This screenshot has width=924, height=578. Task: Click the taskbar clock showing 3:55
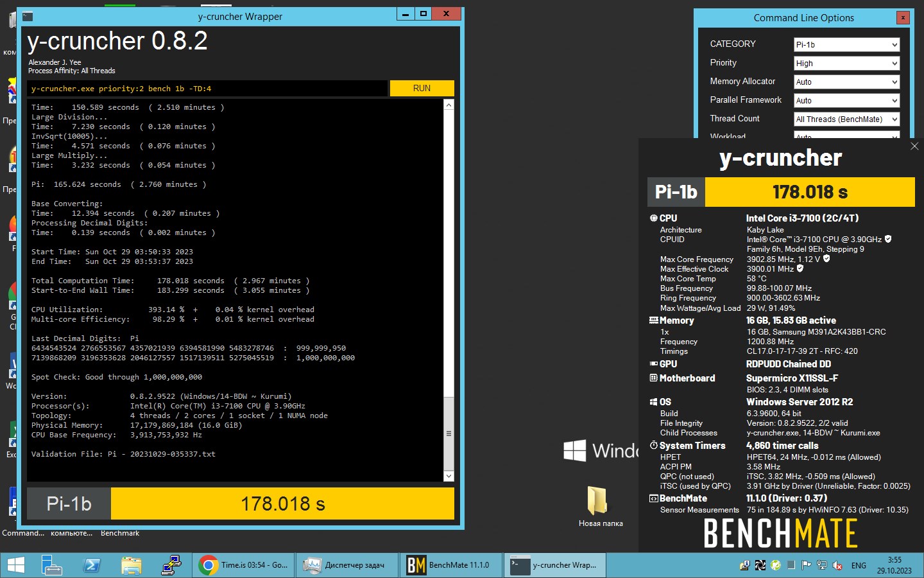(x=894, y=565)
